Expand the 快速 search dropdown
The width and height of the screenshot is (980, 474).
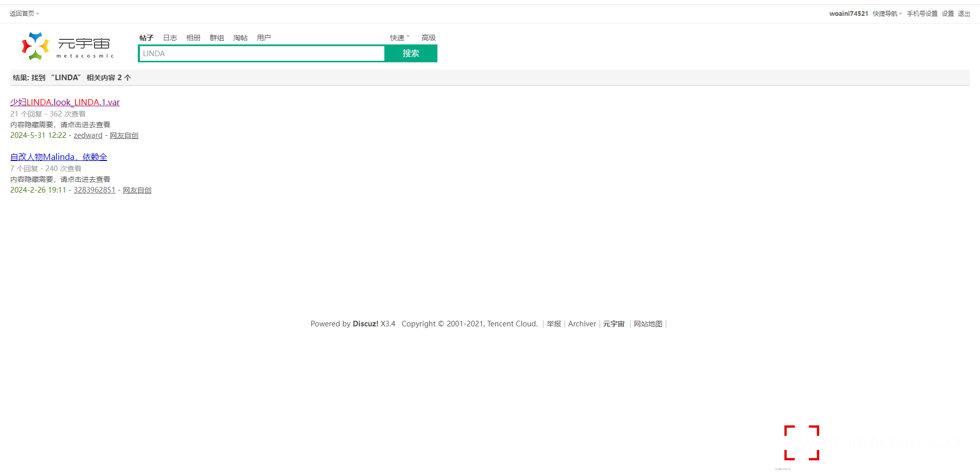(400, 38)
